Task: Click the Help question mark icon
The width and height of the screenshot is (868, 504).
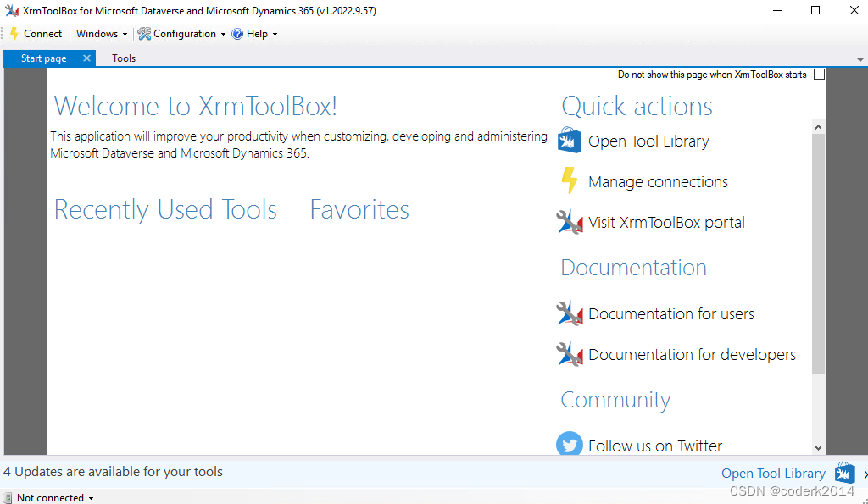Action: click(x=237, y=34)
